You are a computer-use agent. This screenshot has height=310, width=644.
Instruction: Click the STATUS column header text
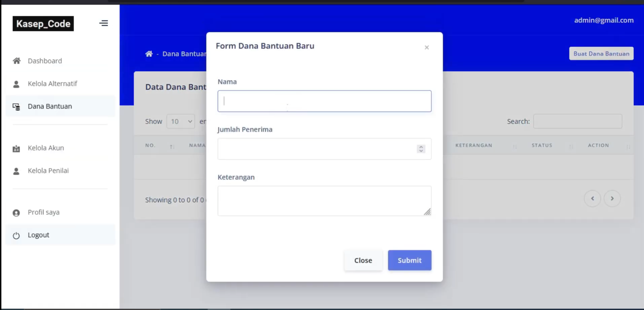pos(542,145)
